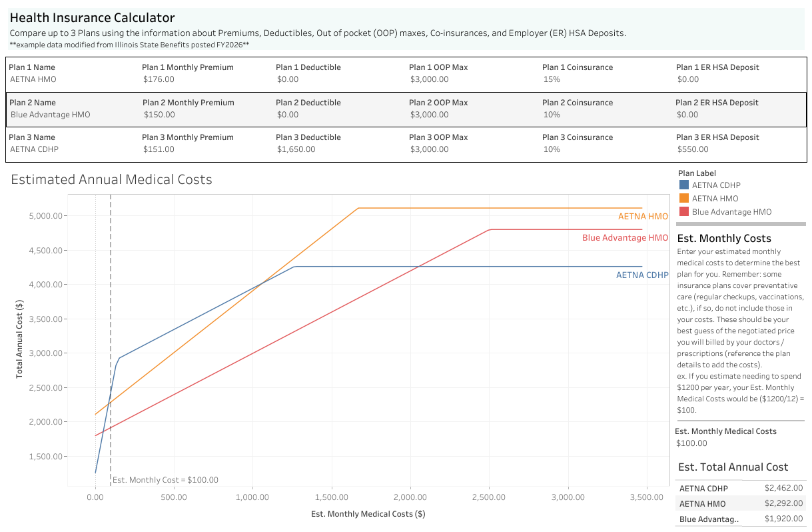
Task: Select the AETNA HMO $2,292.00 table row
Action: (x=739, y=504)
